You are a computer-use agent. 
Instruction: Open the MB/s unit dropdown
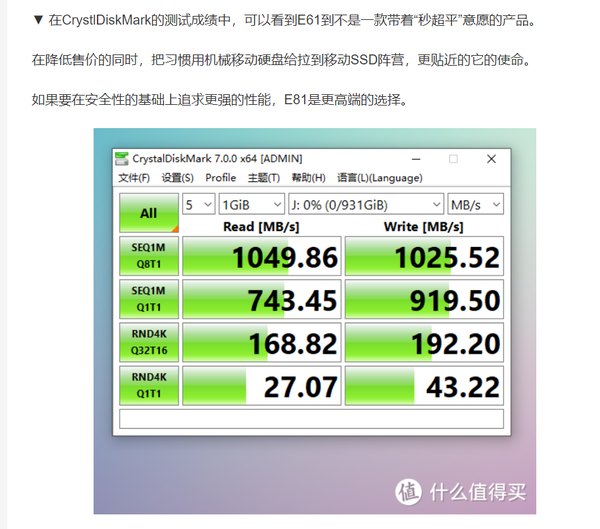[475, 204]
